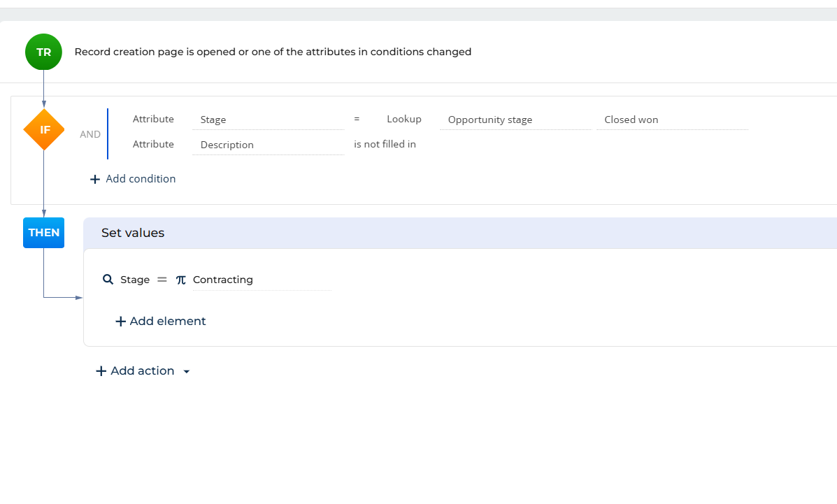Click the plus icon of Add element
837x504 pixels.
pyautogui.click(x=120, y=322)
